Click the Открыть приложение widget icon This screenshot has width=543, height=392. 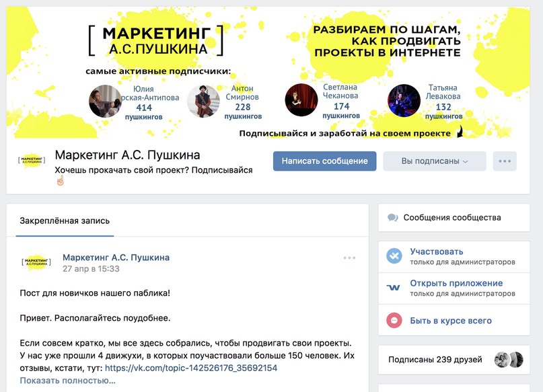tap(394, 288)
